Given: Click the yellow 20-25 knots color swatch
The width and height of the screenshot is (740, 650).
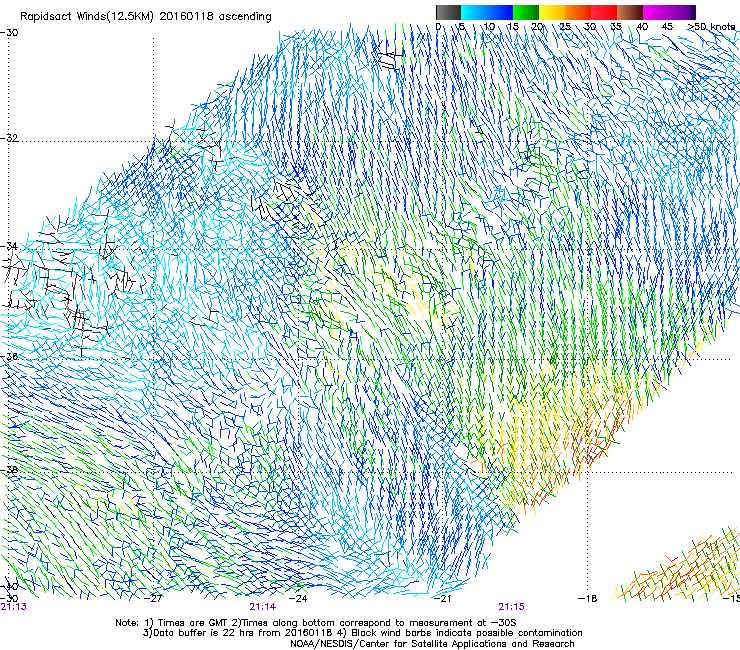Looking at the screenshot, I should click(552, 12).
